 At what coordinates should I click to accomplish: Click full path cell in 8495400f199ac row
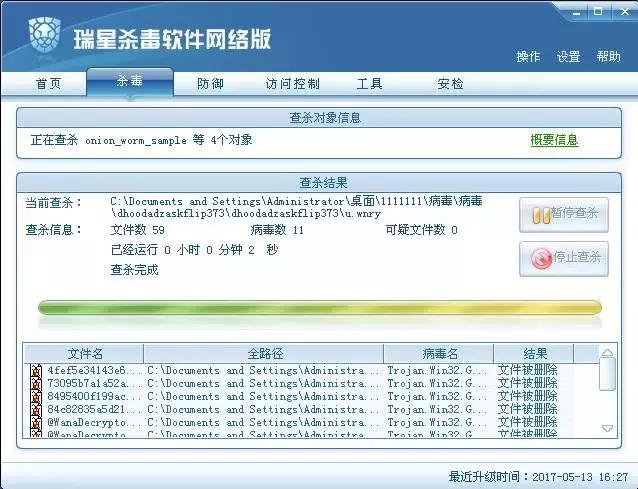coord(263,396)
